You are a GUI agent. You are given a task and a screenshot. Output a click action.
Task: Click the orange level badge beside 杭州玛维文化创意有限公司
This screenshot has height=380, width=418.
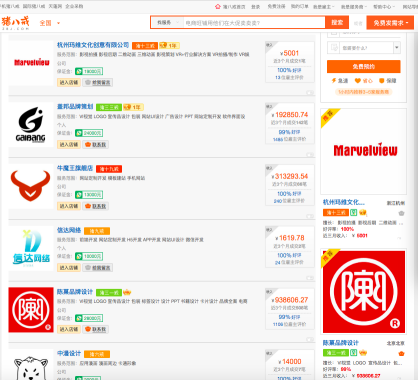click(x=145, y=46)
